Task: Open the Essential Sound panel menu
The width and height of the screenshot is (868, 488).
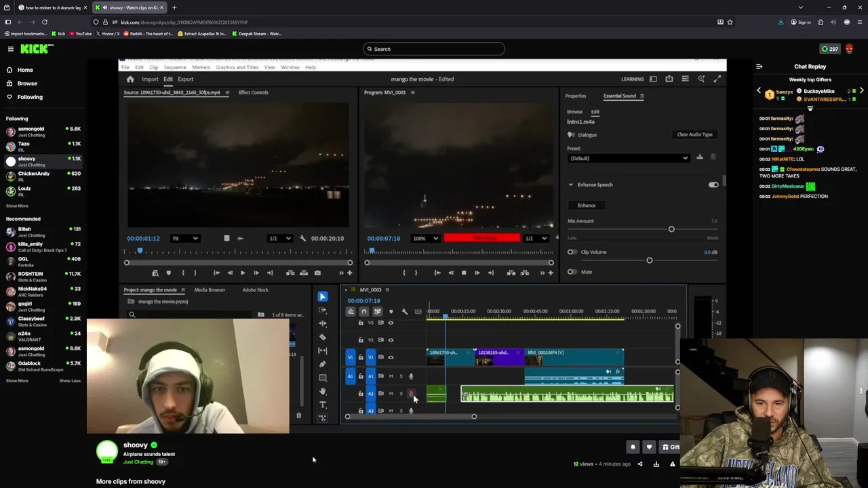Action: (642, 96)
